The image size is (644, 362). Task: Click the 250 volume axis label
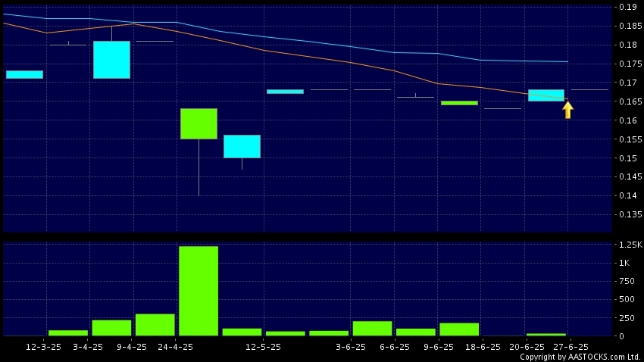(x=627, y=318)
